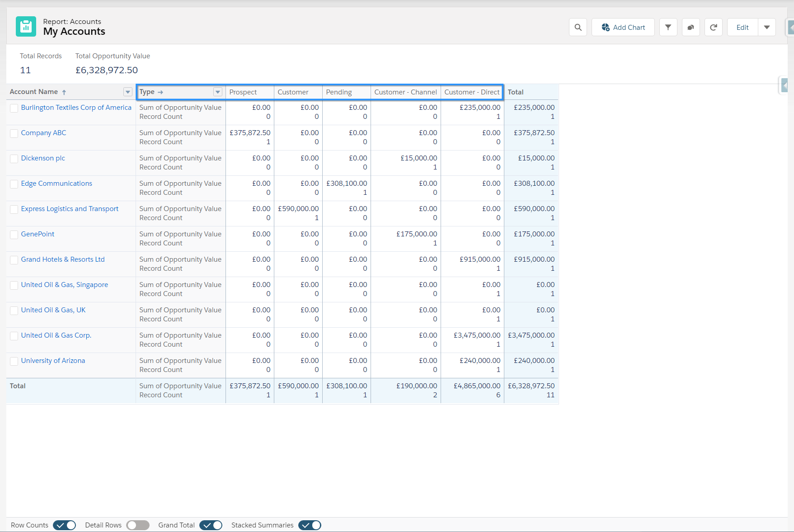Viewport: 794px width, 532px height.
Task: Refresh the report with the refresh icon
Action: tap(714, 27)
